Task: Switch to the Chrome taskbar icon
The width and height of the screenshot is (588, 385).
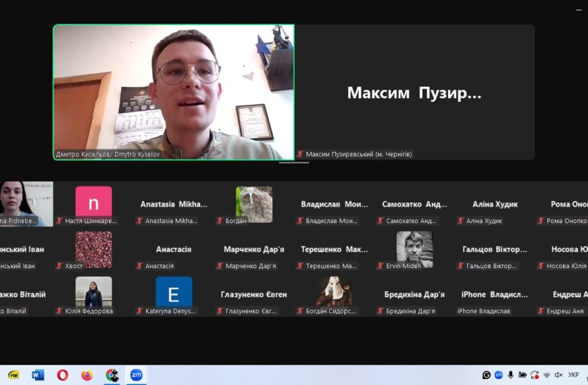Action: click(112, 375)
